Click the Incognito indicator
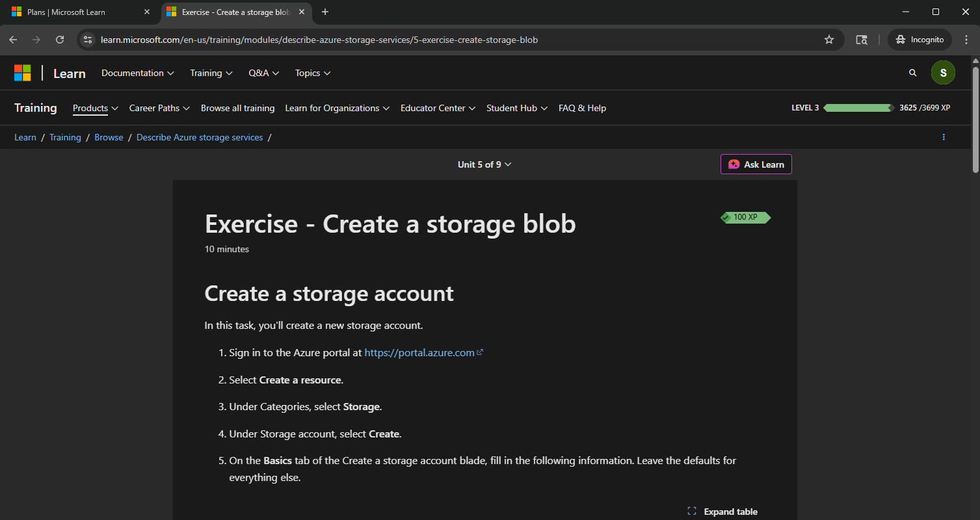This screenshot has width=980, height=520. pos(919,39)
